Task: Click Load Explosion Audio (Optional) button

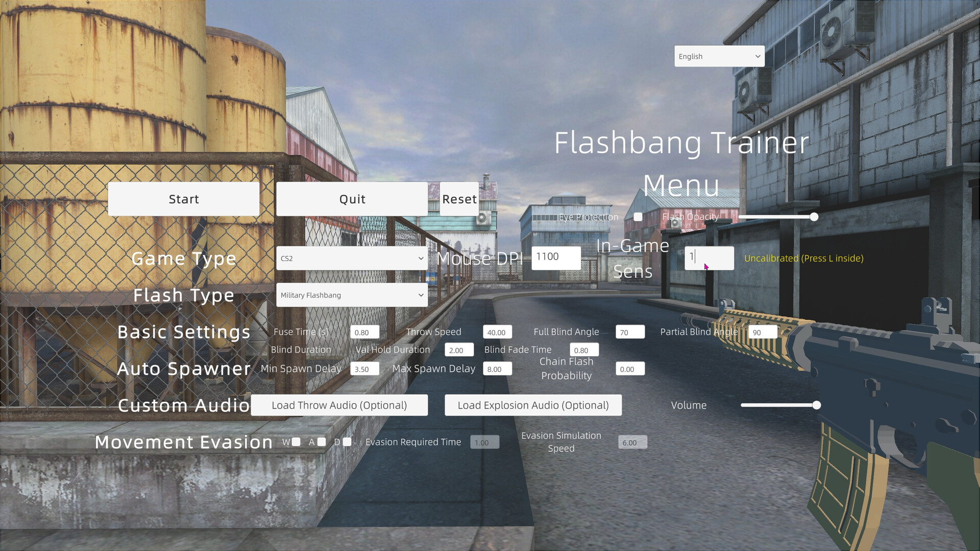Action: pos(533,405)
